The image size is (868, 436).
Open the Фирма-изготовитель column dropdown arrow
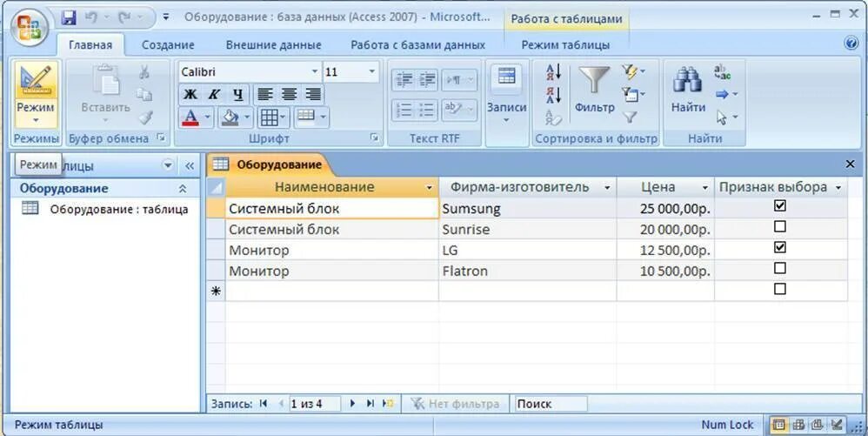[x=607, y=188]
